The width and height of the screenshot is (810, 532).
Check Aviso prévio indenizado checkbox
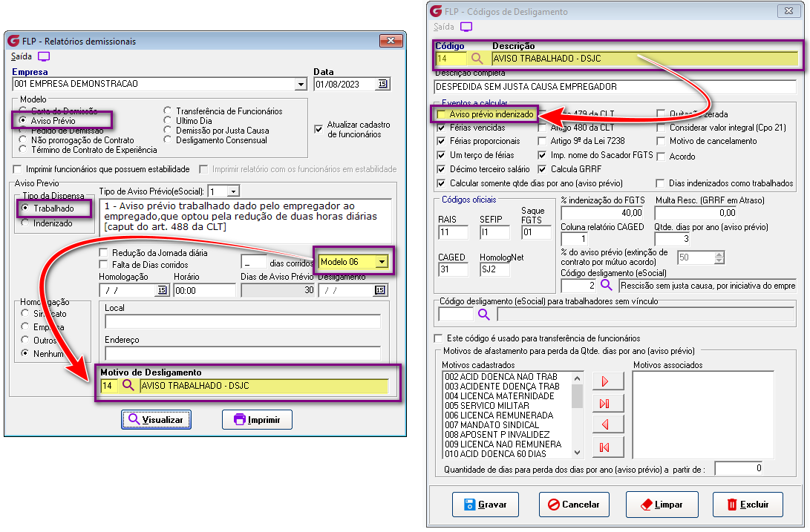point(441,114)
